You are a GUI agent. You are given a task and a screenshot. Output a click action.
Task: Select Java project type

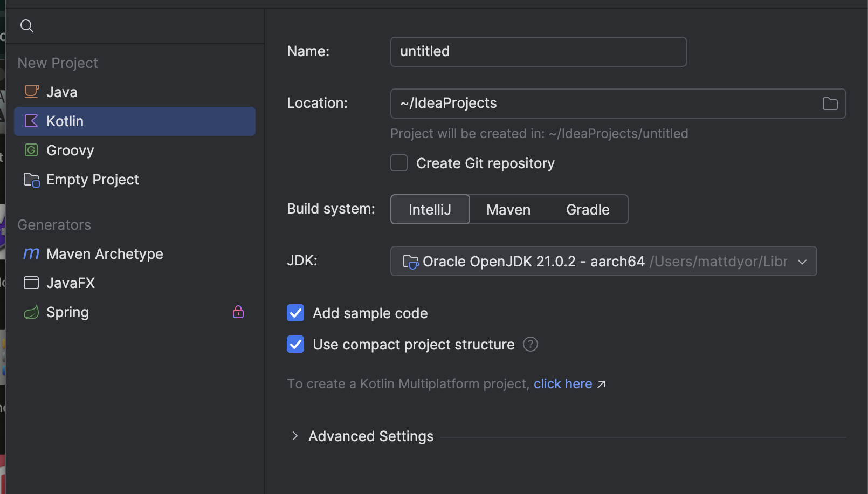point(135,92)
